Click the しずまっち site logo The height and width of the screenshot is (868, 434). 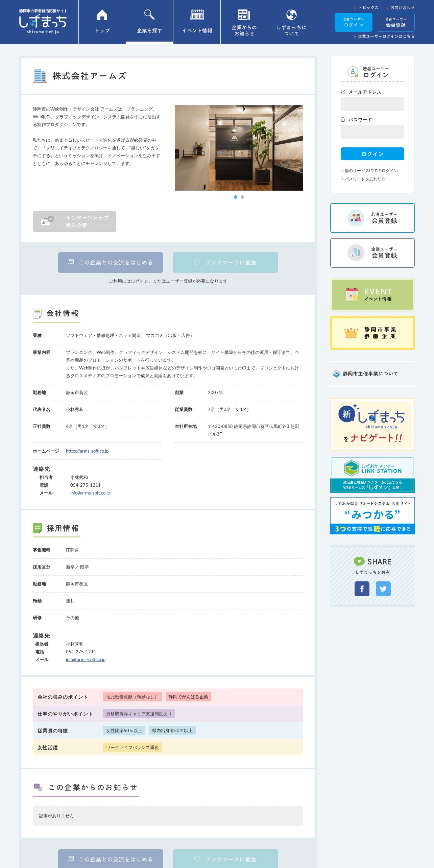(x=43, y=22)
